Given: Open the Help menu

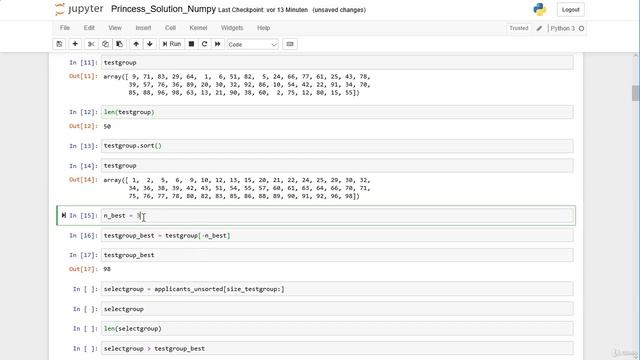Looking at the screenshot, I should (x=263, y=28).
